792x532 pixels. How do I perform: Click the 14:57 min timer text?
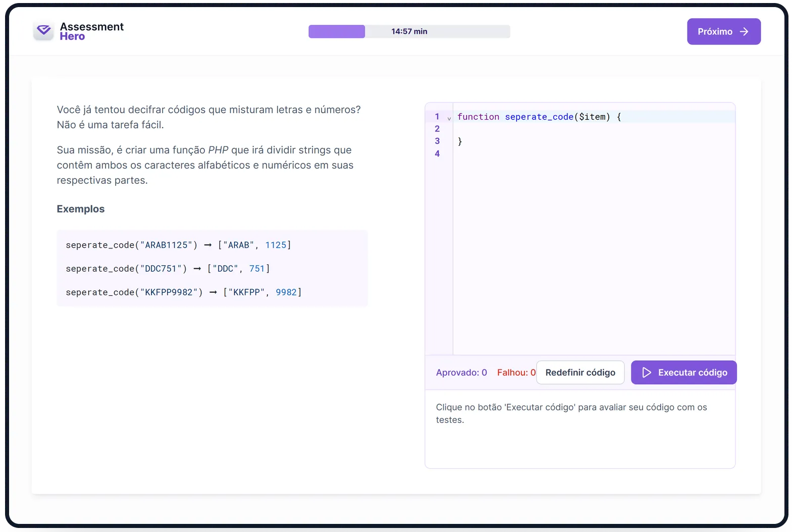[x=409, y=31]
